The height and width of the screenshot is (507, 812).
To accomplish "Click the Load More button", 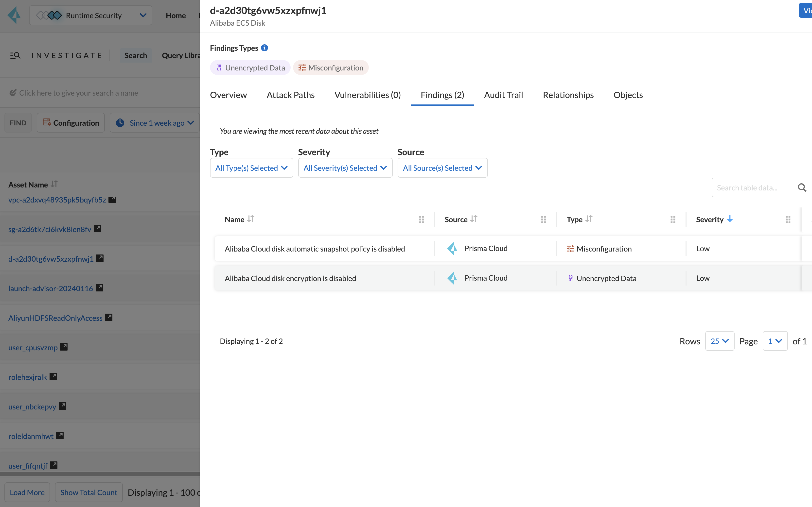I will 27,492.
